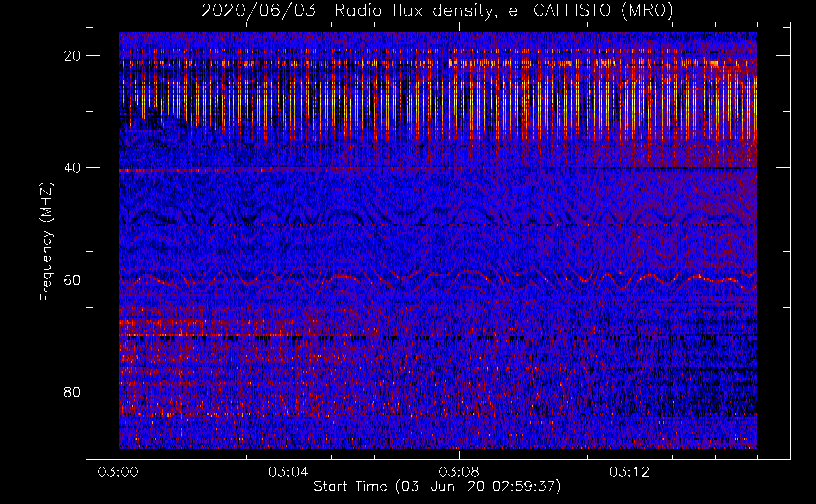816x504 pixels.
Task: Click the 20 frequency tick label
Action: pos(73,56)
